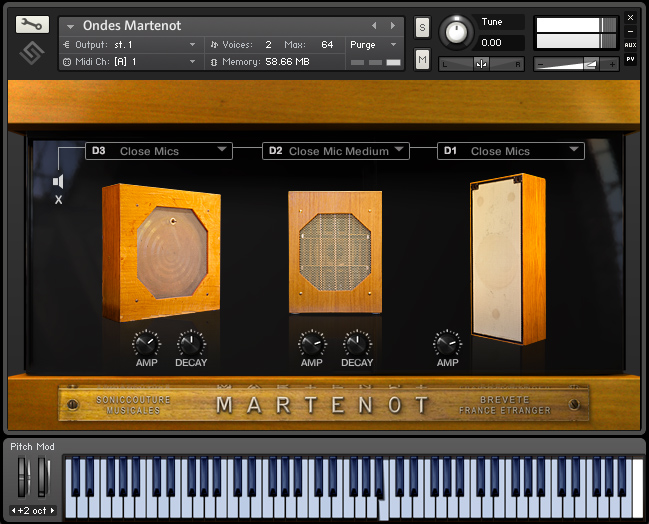649x524 pixels.
Task: Click the Mod wheel
Action: click(x=43, y=477)
